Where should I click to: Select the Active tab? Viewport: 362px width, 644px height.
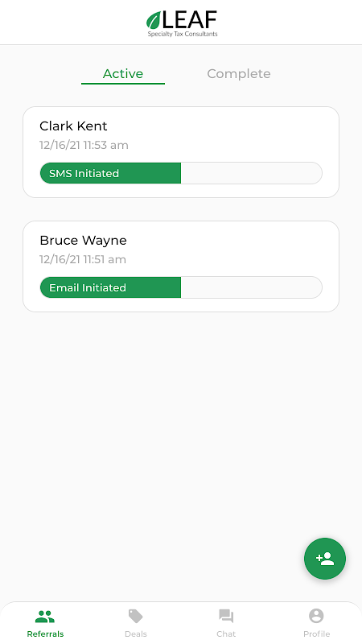pos(123,74)
